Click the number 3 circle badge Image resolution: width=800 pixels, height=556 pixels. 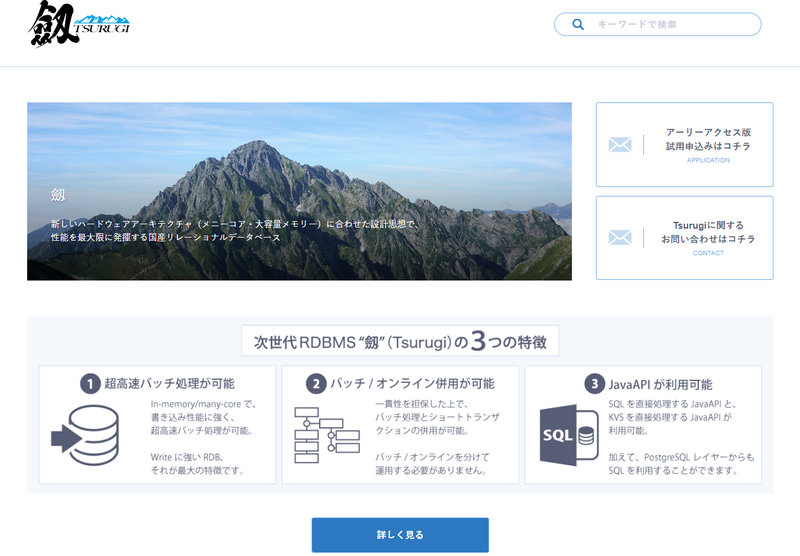(594, 384)
